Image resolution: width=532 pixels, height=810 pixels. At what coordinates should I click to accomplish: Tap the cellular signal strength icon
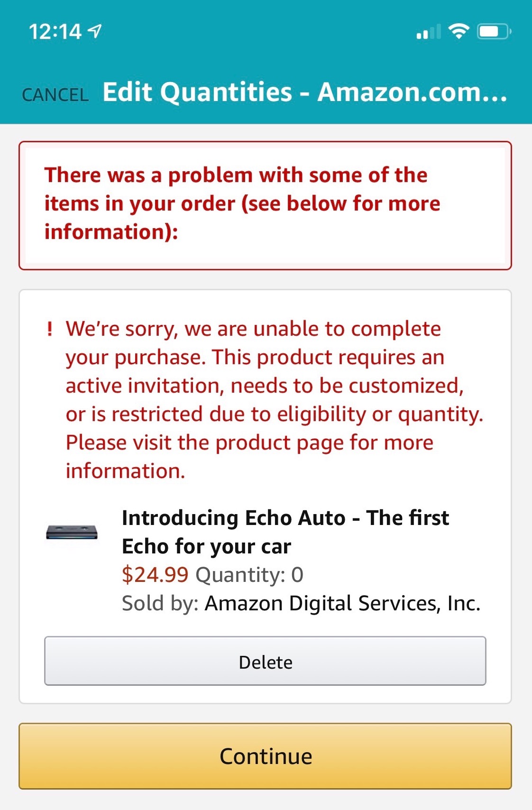[x=429, y=32]
